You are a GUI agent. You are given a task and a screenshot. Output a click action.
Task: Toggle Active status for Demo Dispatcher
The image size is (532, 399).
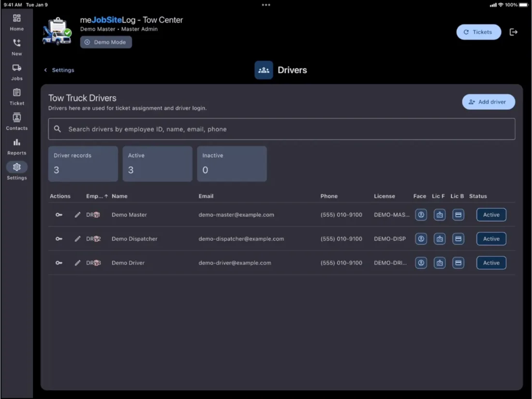pyautogui.click(x=491, y=239)
